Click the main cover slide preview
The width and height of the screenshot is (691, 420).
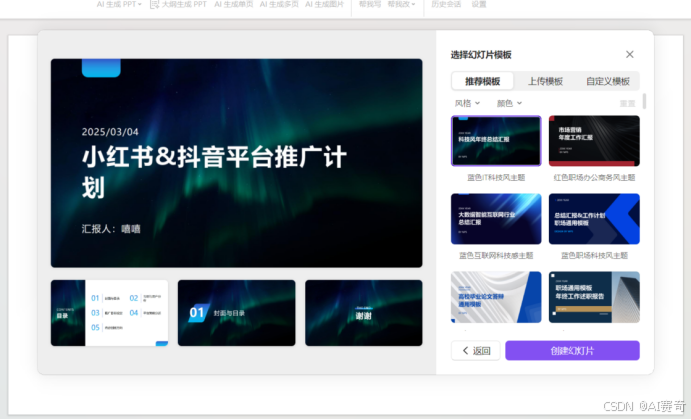point(236,163)
